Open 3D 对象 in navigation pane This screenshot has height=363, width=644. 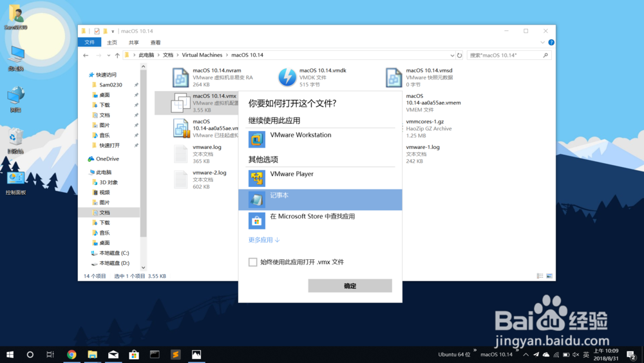coord(108,182)
